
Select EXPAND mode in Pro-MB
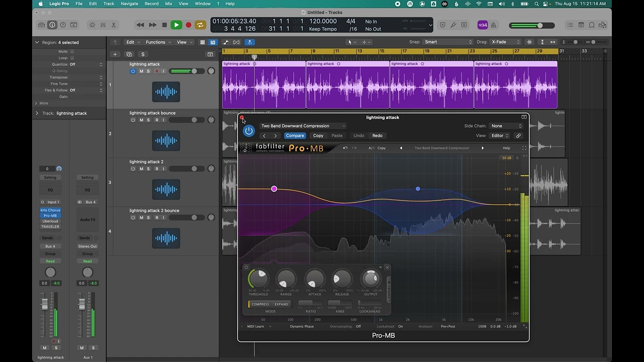click(281, 304)
